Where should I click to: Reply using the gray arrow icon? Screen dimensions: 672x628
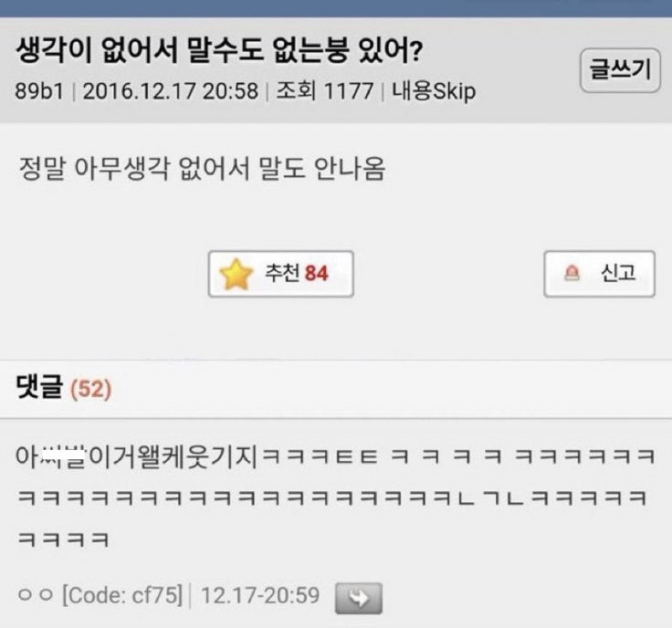tap(359, 598)
